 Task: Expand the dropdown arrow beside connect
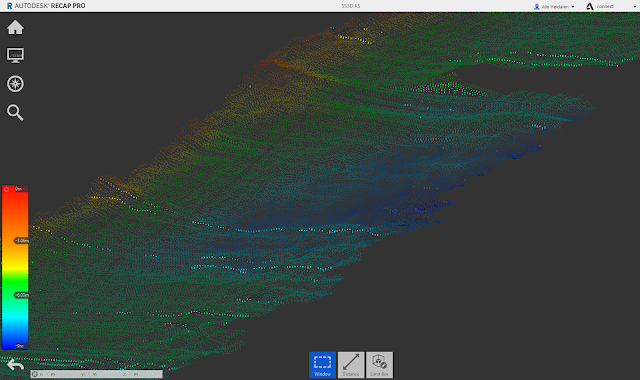coord(635,7)
